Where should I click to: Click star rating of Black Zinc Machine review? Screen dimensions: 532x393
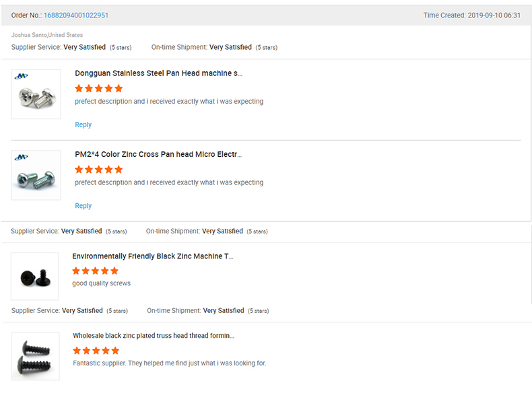click(x=96, y=271)
